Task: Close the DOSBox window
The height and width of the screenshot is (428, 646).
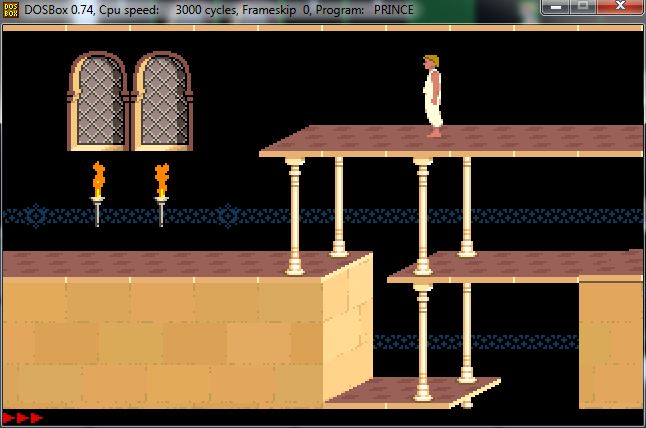Action: pyautogui.click(x=620, y=7)
